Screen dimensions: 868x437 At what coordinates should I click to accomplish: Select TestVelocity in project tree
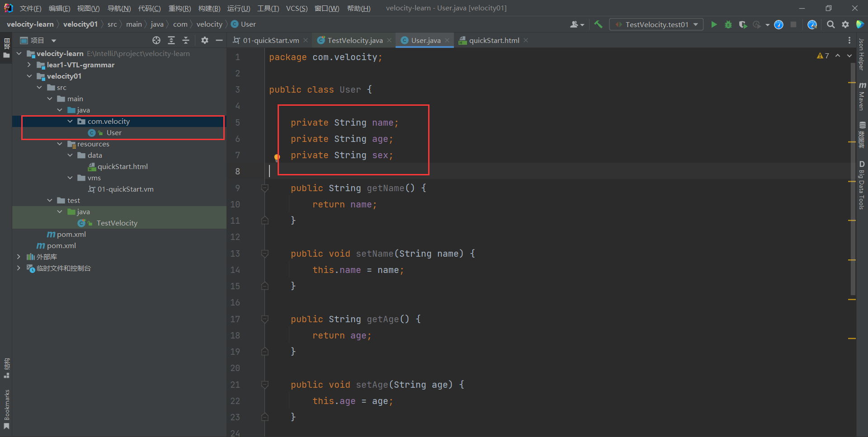117,223
